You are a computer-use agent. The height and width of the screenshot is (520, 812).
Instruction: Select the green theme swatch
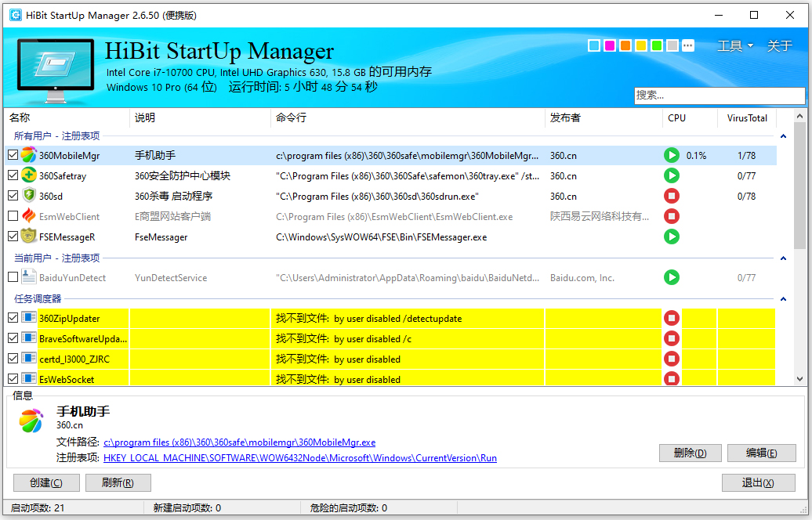tap(657, 45)
